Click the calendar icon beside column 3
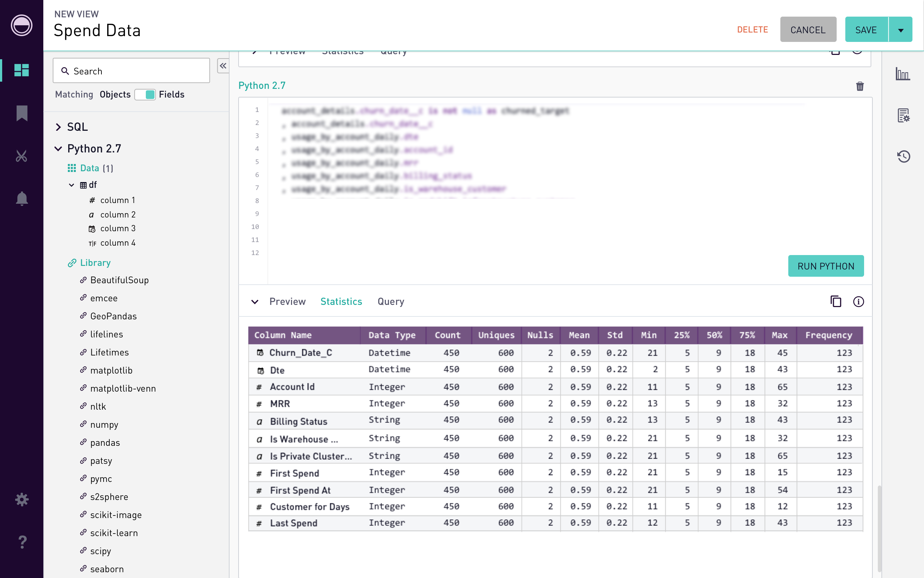The image size is (924, 578). pos(92,229)
